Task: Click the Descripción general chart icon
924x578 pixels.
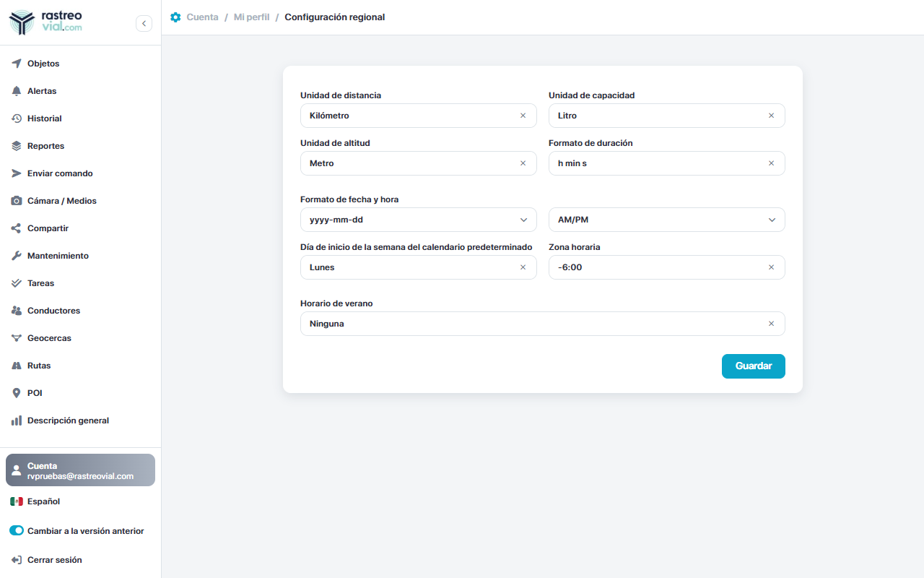Action: click(x=17, y=420)
